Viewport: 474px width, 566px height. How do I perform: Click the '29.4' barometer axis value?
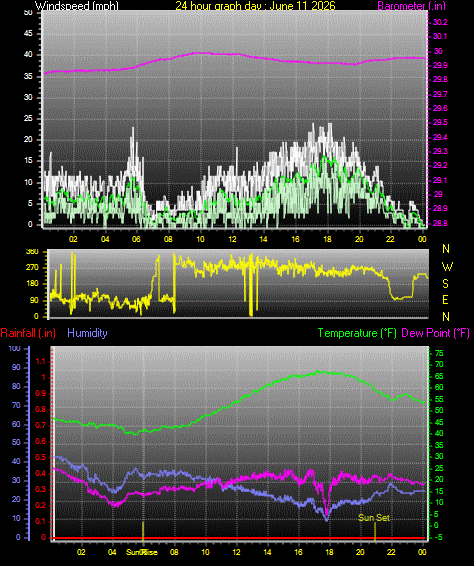coord(440,137)
